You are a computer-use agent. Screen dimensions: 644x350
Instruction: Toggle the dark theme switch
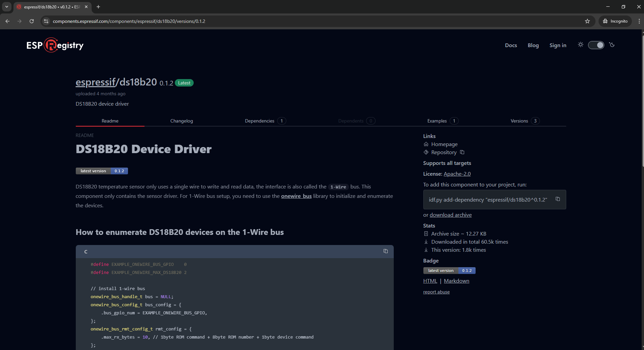click(x=596, y=45)
